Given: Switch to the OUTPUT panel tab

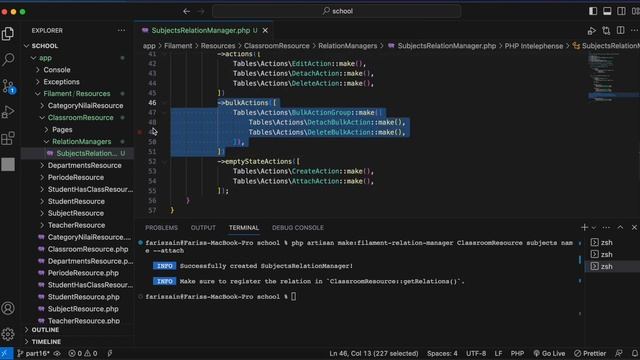Looking at the screenshot, I should point(203,227).
